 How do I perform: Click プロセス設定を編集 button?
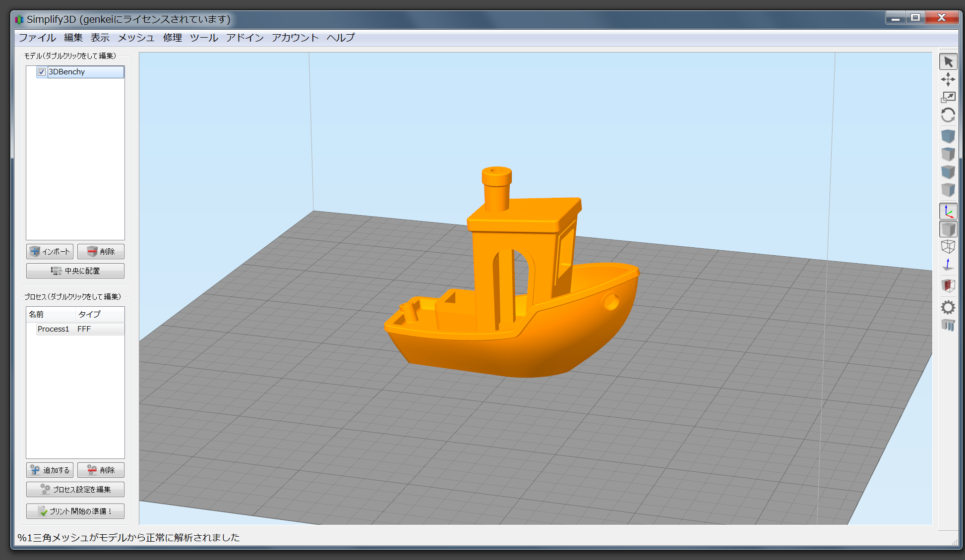[75, 490]
